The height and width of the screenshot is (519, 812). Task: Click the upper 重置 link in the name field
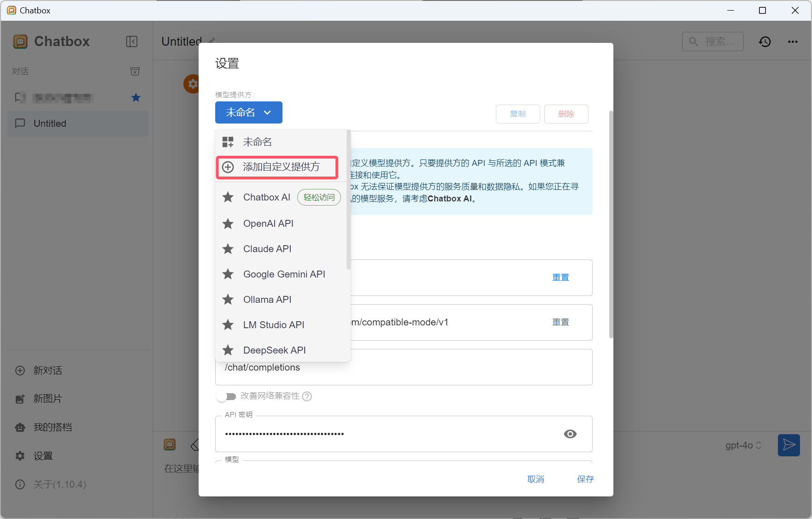click(560, 277)
